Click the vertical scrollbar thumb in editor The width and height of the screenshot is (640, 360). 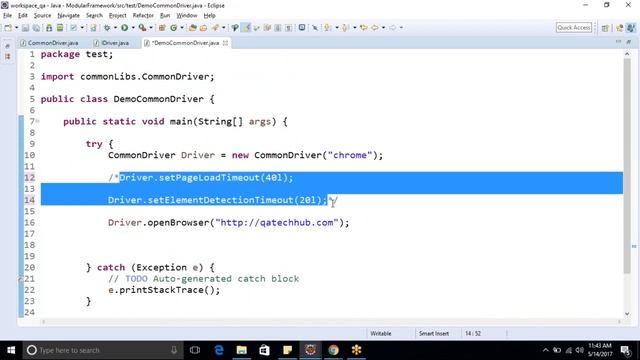627,166
